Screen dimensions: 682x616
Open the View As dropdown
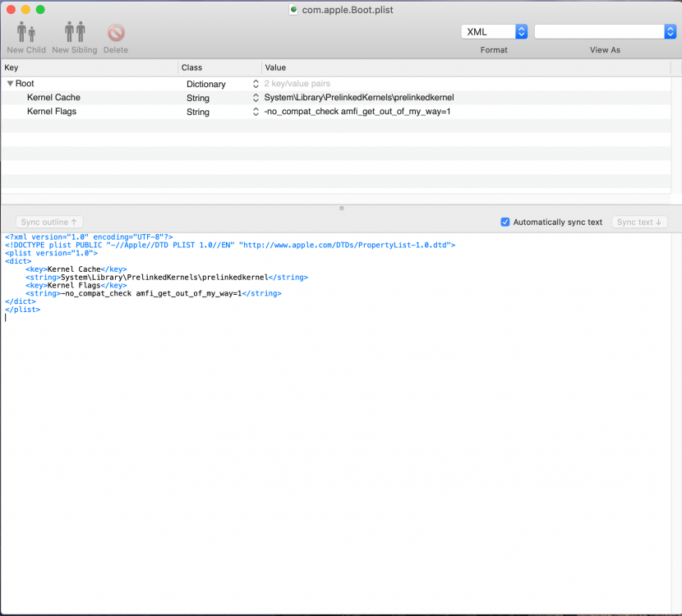pos(605,32)
